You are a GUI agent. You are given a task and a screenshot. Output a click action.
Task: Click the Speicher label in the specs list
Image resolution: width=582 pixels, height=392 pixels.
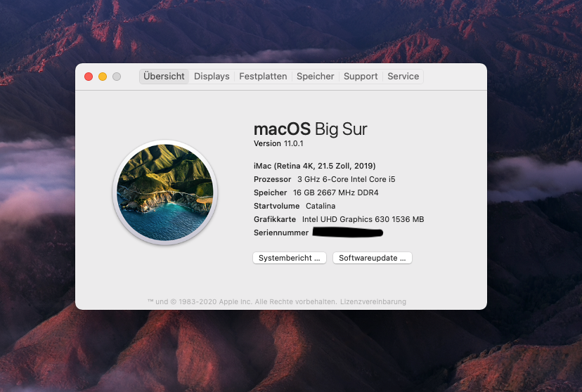coord(270,192)
